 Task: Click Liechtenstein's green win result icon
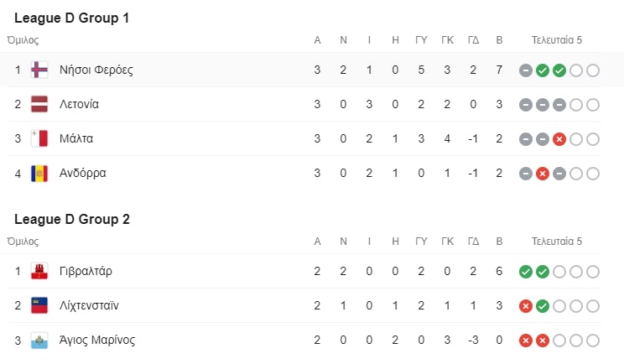coord(543,306)
